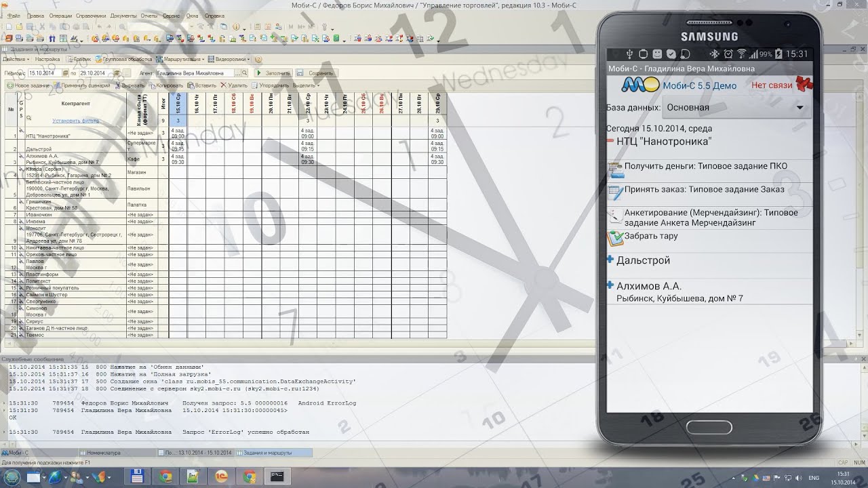
Task: Expand the Видеоролики dropdown
Action: 230,60
